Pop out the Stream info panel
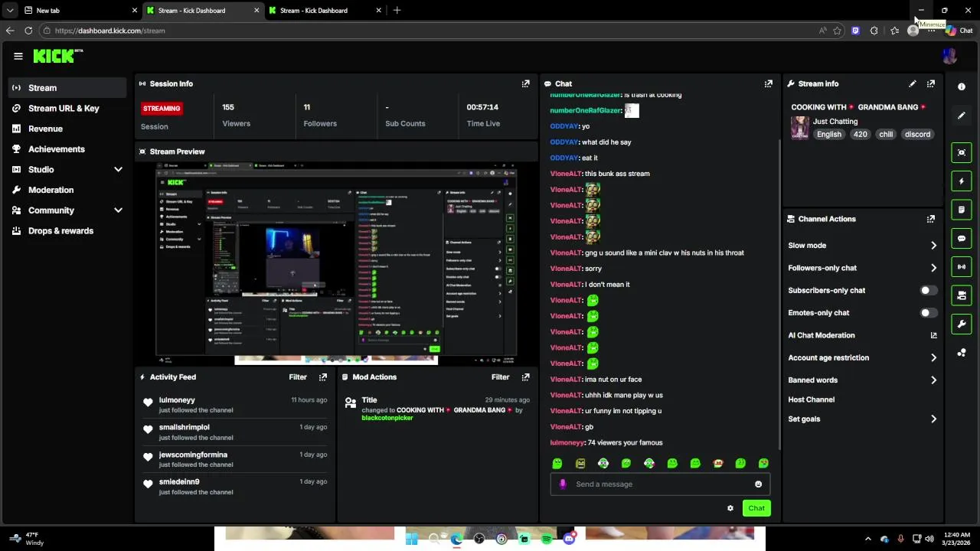The height and width of the screenshot is (551, 980). tap(930, 83)
